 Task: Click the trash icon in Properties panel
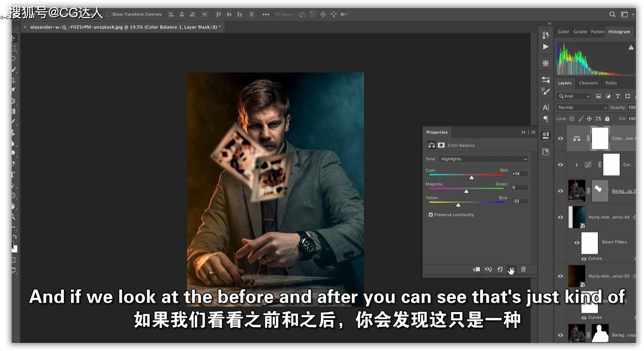[523, 269]
